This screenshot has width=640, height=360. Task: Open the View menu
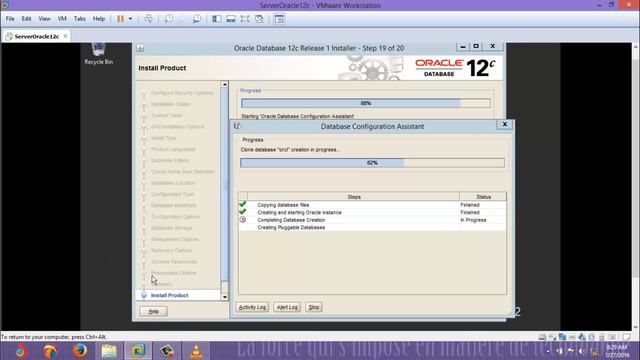coord(44,19)
